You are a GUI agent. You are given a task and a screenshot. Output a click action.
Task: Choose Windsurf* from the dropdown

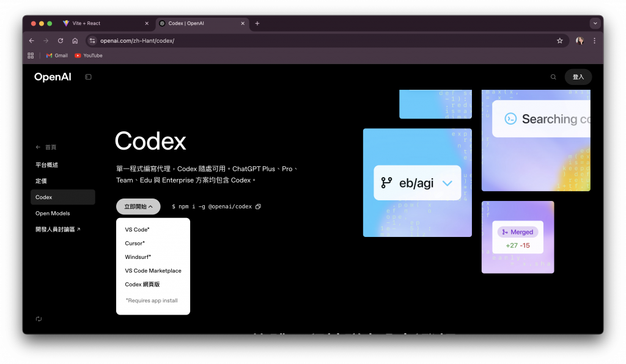coord(138,257)
